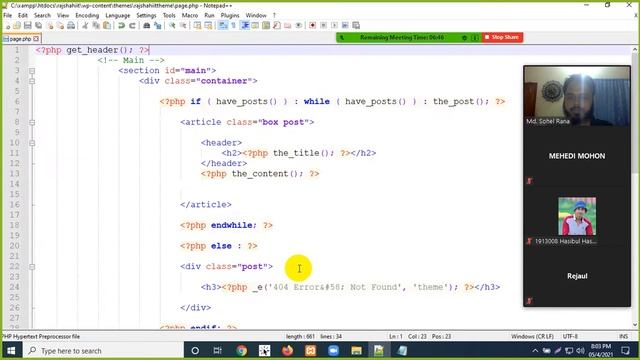The height and width of the screenshot is (360, 640).
Task: Click the MEHEDI MOHON participant tile
Action: coord(577,156)
